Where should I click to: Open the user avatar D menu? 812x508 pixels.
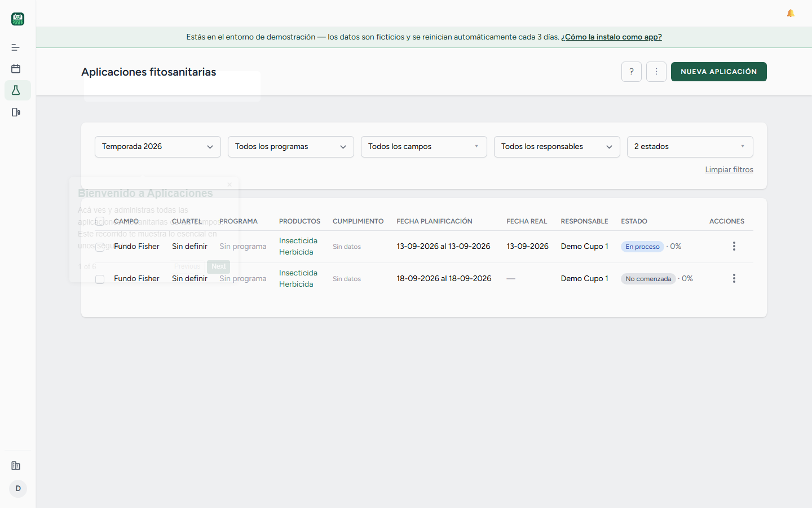pyautogui.click(x=18, y=489)
